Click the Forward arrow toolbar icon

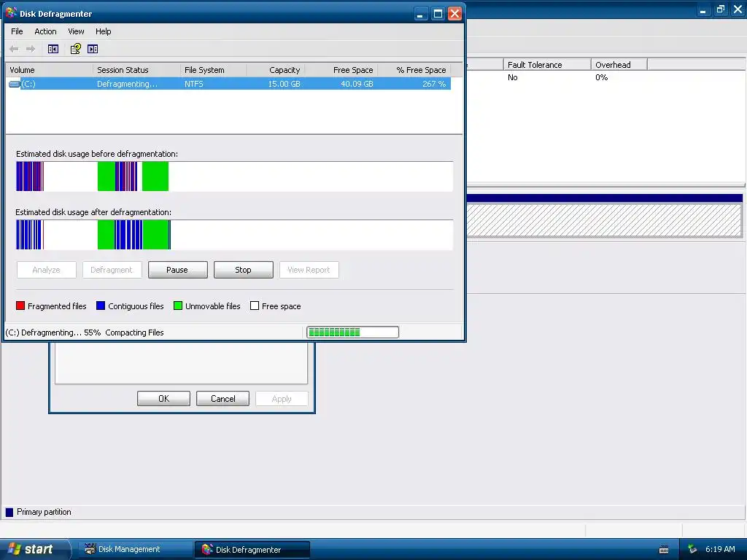[31, 49]
